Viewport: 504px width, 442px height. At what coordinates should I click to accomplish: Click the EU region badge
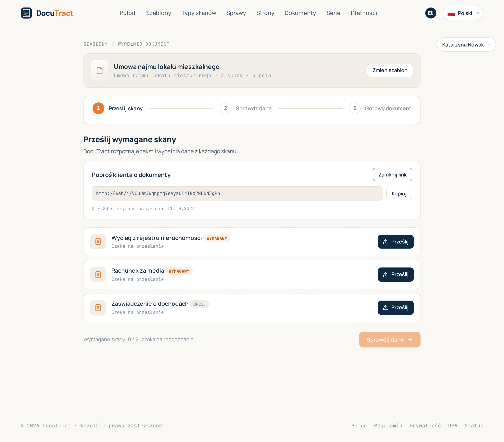point(431,13)
